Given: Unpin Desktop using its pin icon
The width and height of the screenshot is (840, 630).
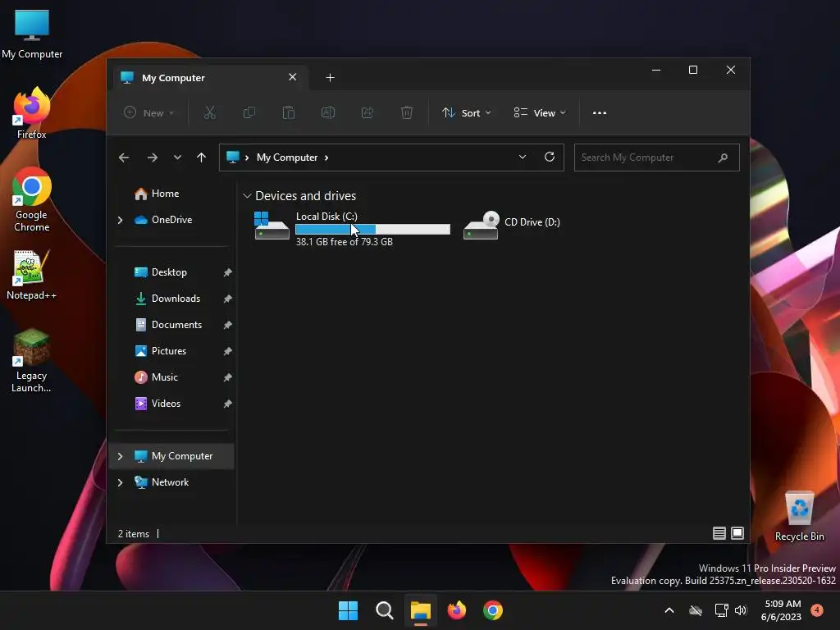Looking at the screenshot, I should (x=228, y=272).
